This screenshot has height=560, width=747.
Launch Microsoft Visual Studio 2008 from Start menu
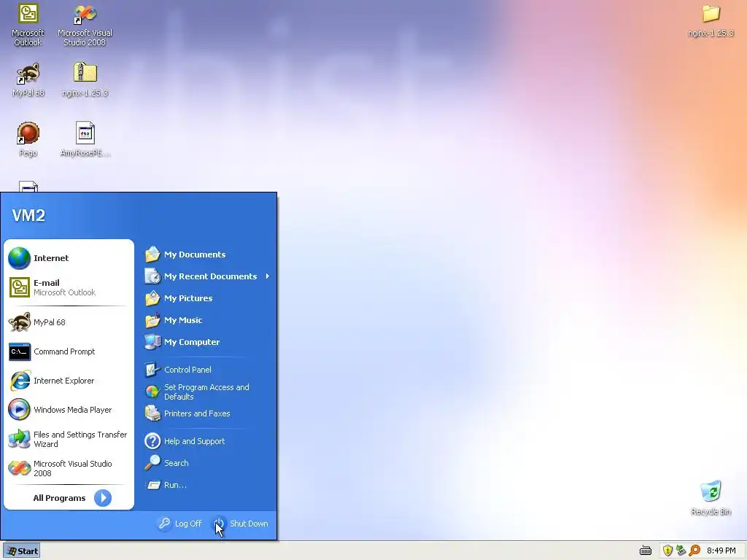coord(69,468)
